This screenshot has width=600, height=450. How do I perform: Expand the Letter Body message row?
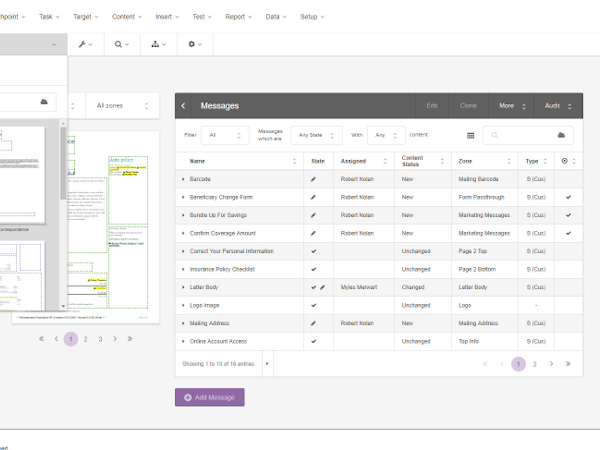tap(183, 287)
